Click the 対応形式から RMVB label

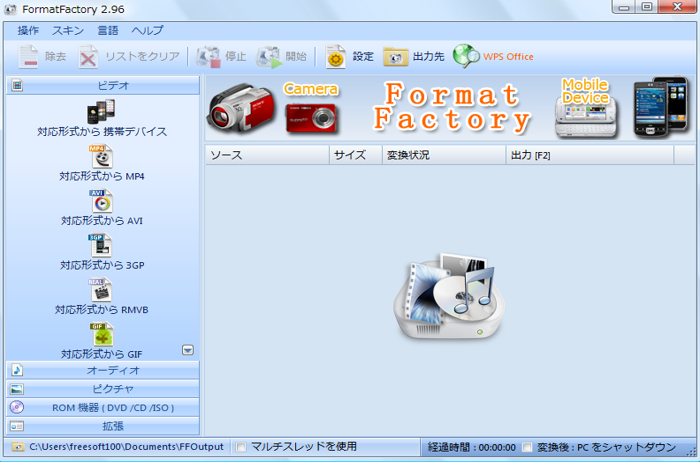point(101,309)
